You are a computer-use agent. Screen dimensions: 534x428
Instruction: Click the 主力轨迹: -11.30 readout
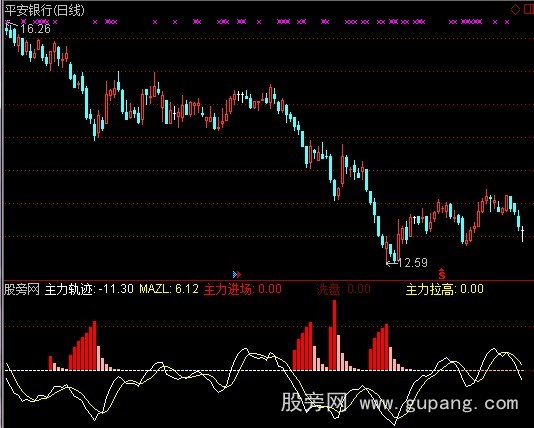[89, 289]
